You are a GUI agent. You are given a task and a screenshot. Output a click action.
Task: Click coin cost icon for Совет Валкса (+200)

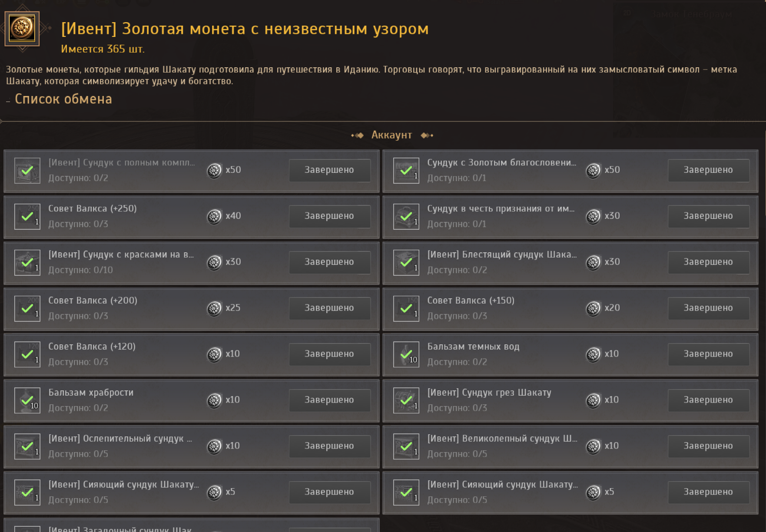(x=214, y=308)
